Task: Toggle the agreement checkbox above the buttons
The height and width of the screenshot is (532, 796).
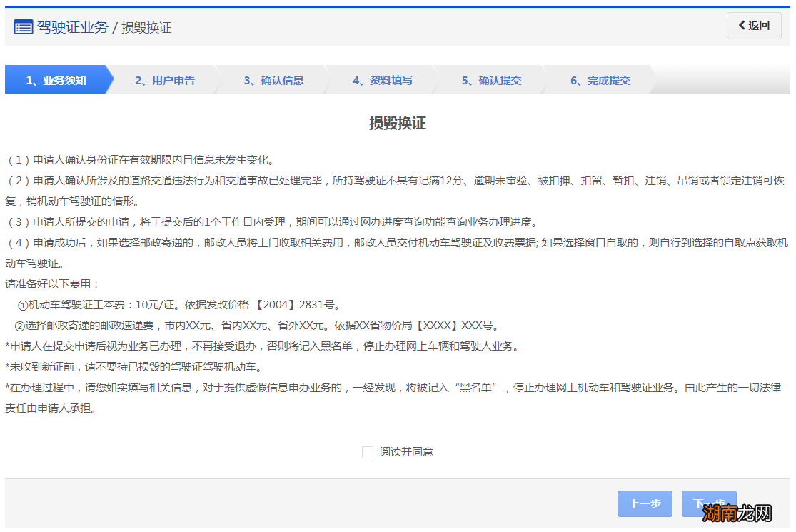Action: coord(368,452)
